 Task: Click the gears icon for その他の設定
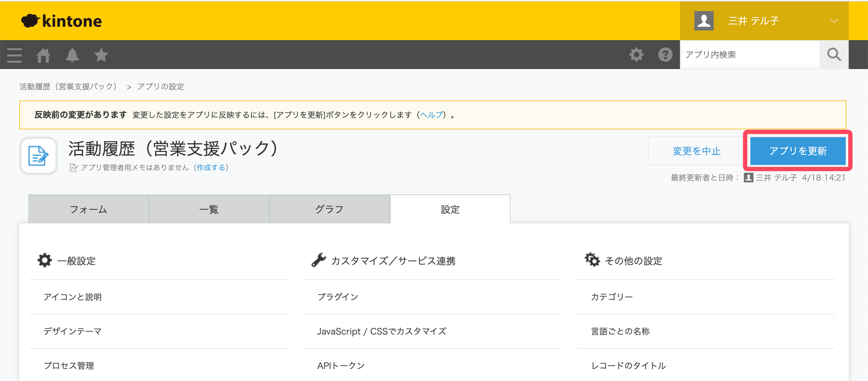coord(592,260)
